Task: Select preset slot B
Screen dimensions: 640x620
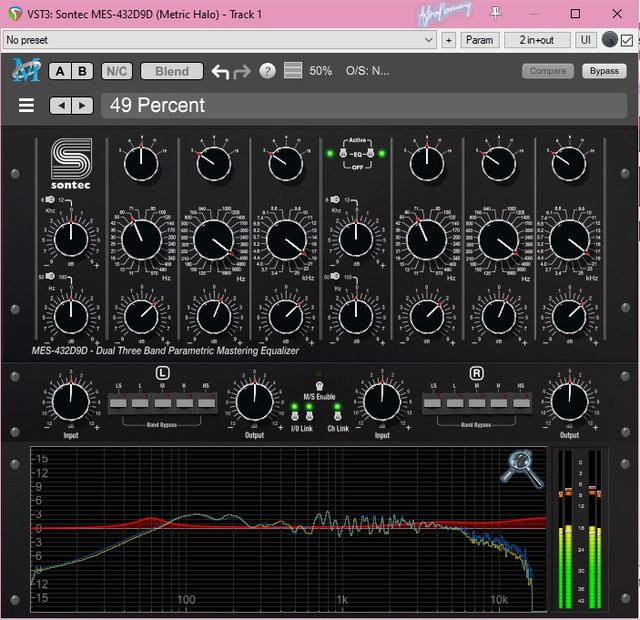Action: pyautogui.click(x=82, y=71)
